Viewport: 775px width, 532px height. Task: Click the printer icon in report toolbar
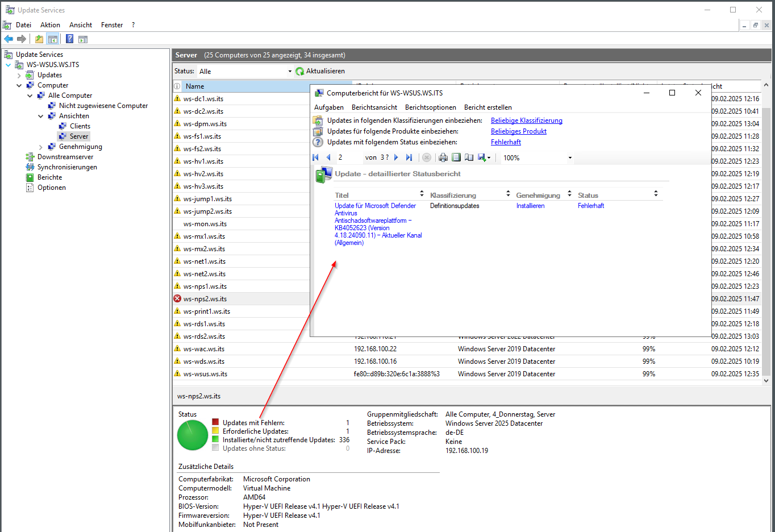tap(443, 157)
